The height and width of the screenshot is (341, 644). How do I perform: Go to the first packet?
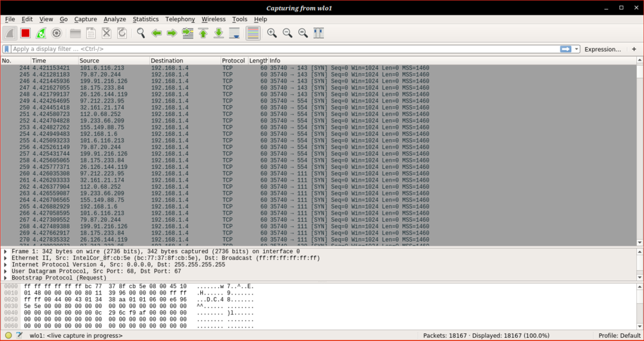click(203, 33)
